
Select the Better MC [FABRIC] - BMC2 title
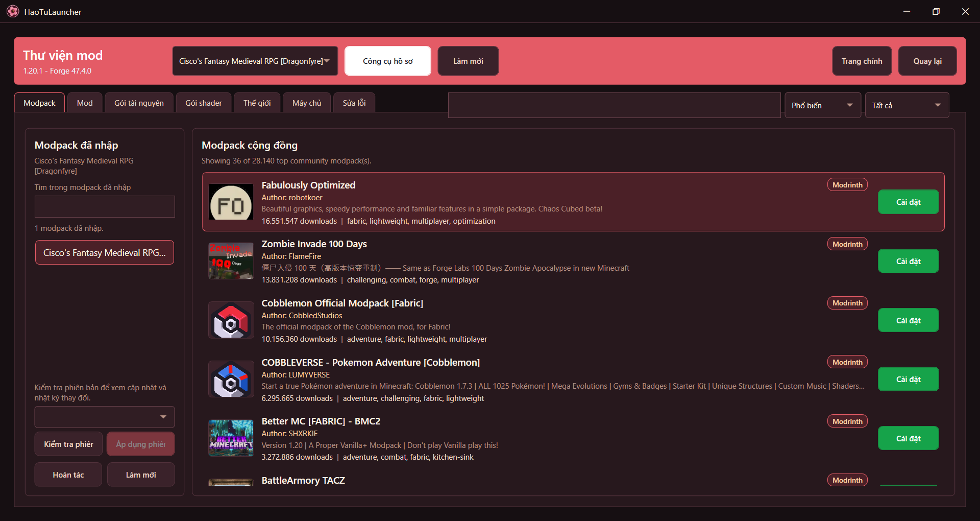point(321,421)
